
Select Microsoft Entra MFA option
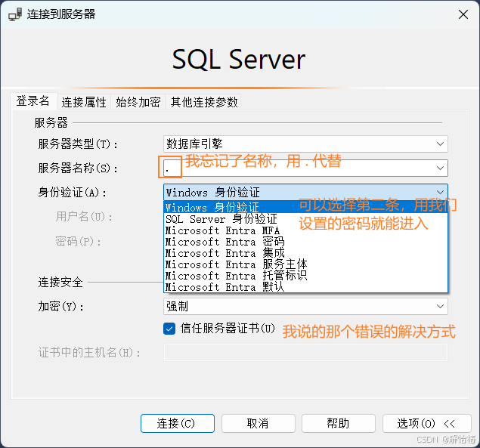(305, 230)
